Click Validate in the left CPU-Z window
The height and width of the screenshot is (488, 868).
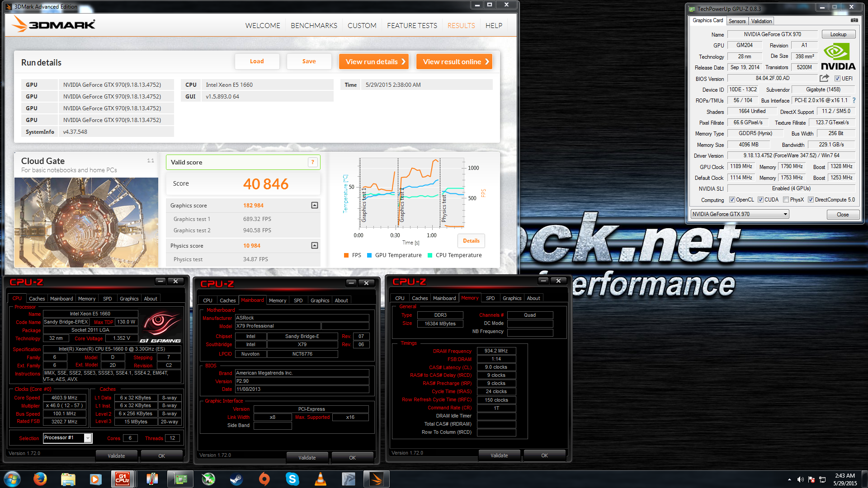pyautogui.click(x=116, y=456)
